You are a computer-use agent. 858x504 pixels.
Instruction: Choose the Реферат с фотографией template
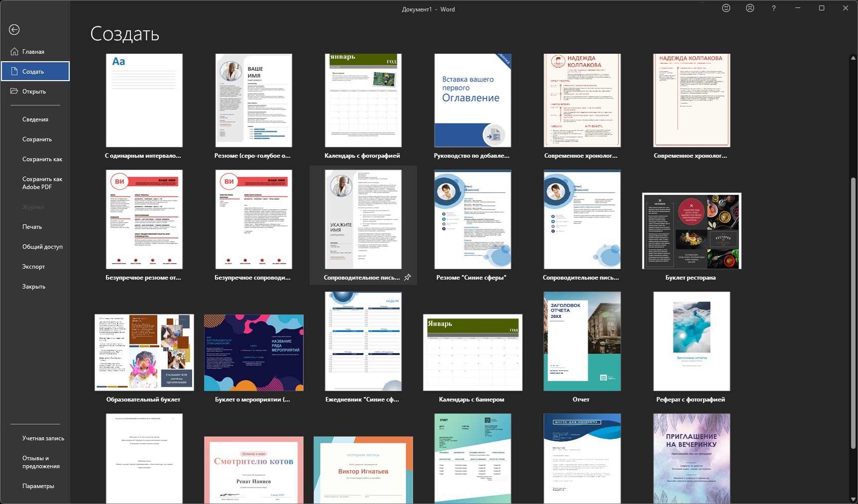pos(691,341)
